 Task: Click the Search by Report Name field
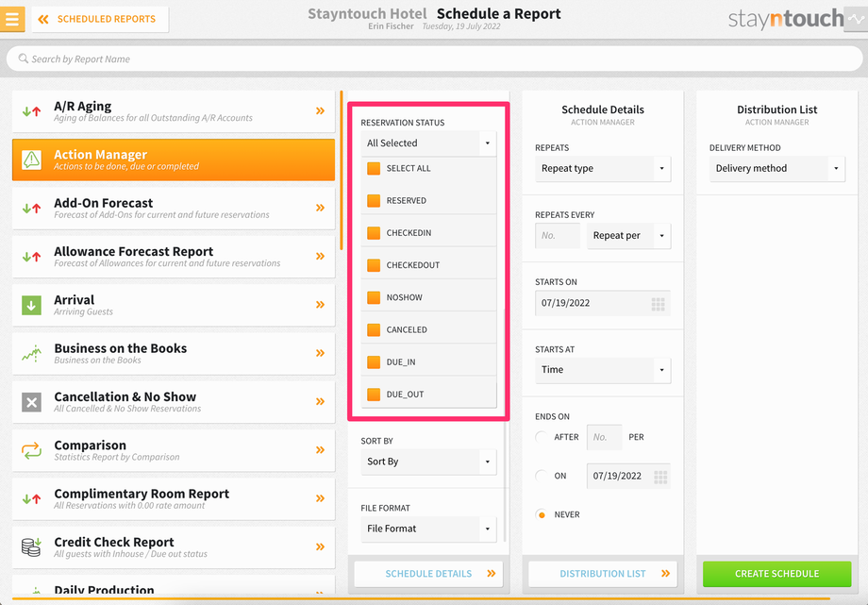coord(435,59)
